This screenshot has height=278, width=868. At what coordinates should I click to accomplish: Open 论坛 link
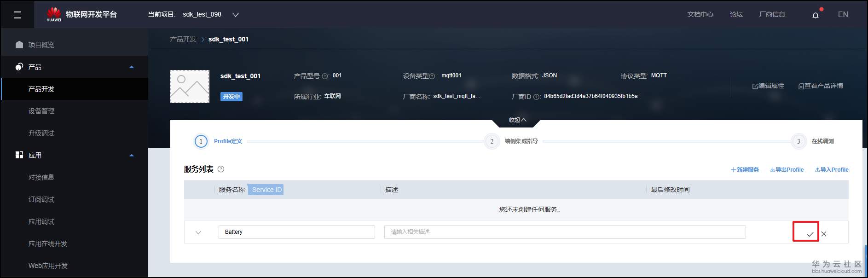click(x=736, y=14)
